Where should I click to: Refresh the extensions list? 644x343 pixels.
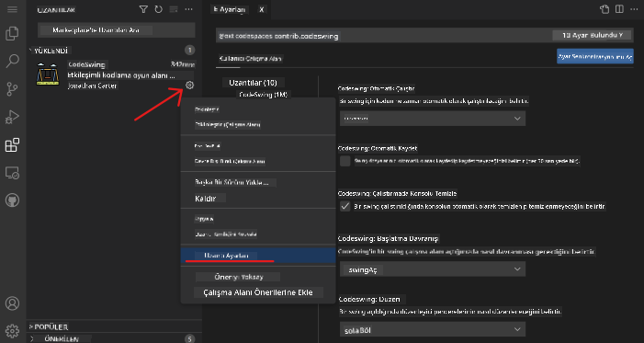(x=159, y=9)
